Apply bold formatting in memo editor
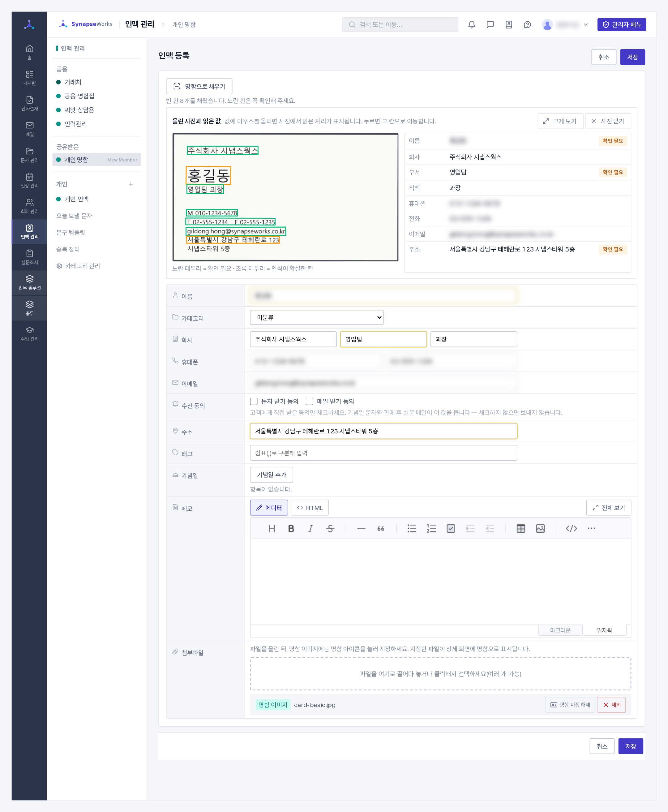 pyautogui.click(x=291, y=528)
